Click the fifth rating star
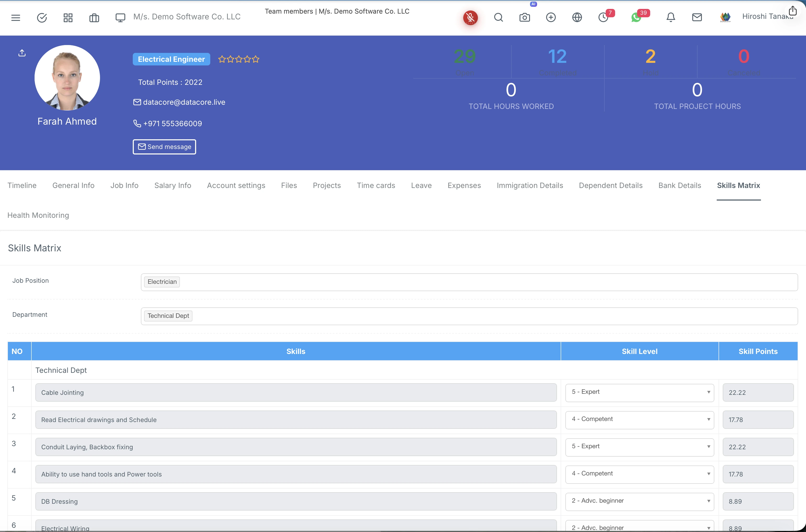The image size is (806, 532). pos(256,59)
